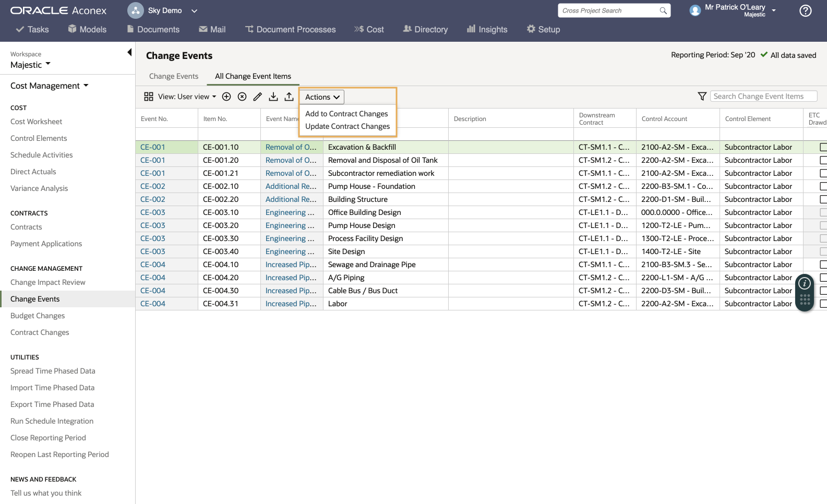The width and height of the screenshot is (827, 504).
Task: Expand the View: User view dropdown
Action: (x=187, y=97)
